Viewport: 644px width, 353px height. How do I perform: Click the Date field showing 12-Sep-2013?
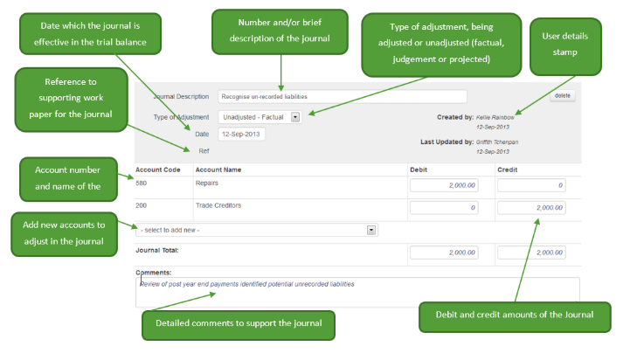[x=241, y=134]
